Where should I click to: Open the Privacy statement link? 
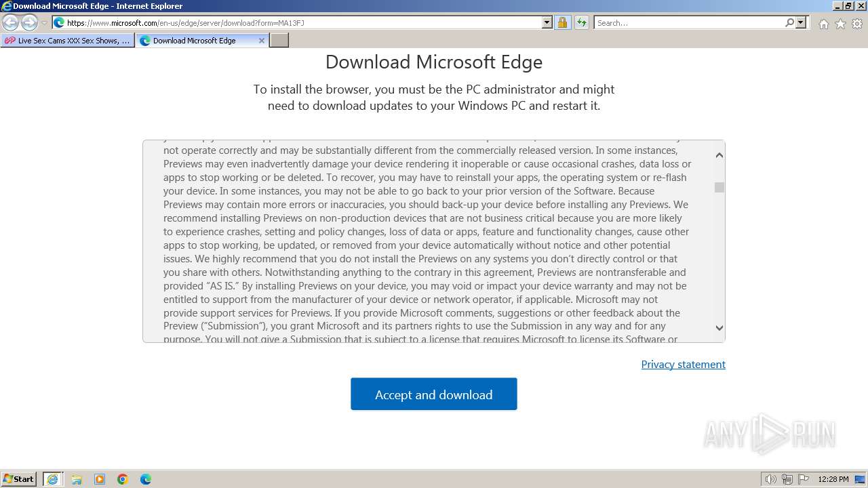(x=683, y=365)
